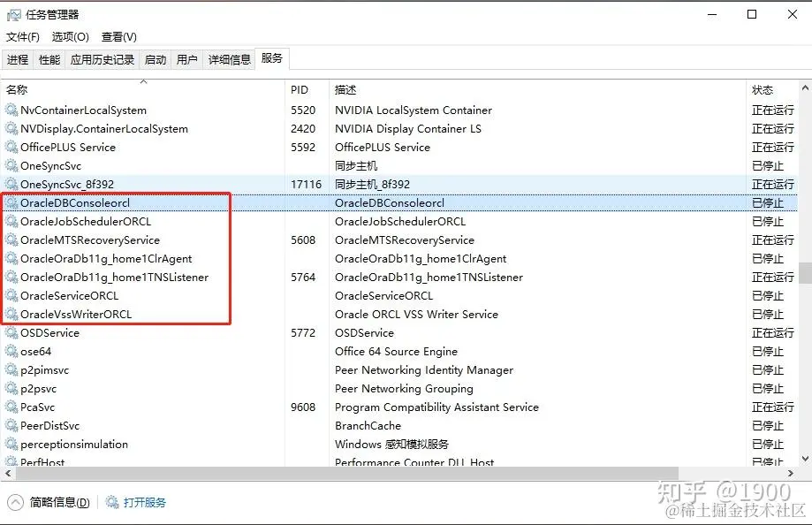Click the horizontal scrollbar left arrow
This screenshot has width=812, height=525.
8,473
